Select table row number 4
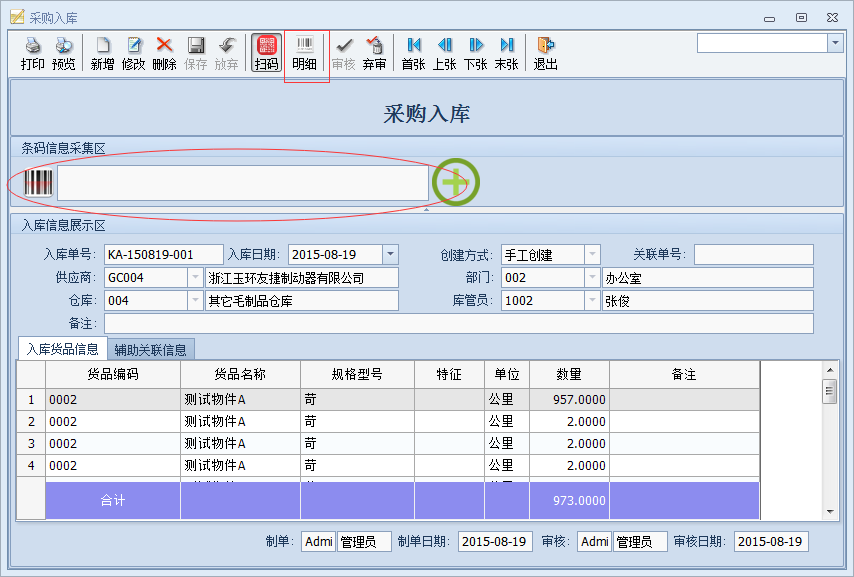Viewport: 854px width, 577px height. [x=31, y=466]
